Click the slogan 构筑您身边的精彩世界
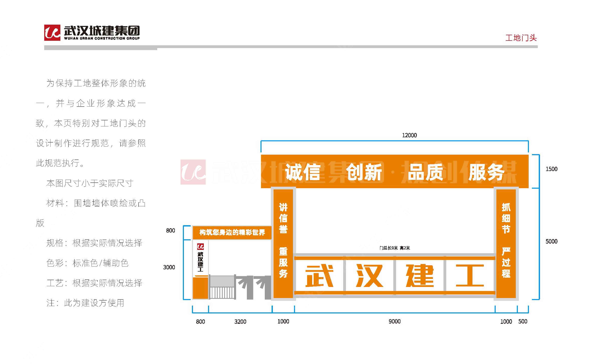 [232, 232]
